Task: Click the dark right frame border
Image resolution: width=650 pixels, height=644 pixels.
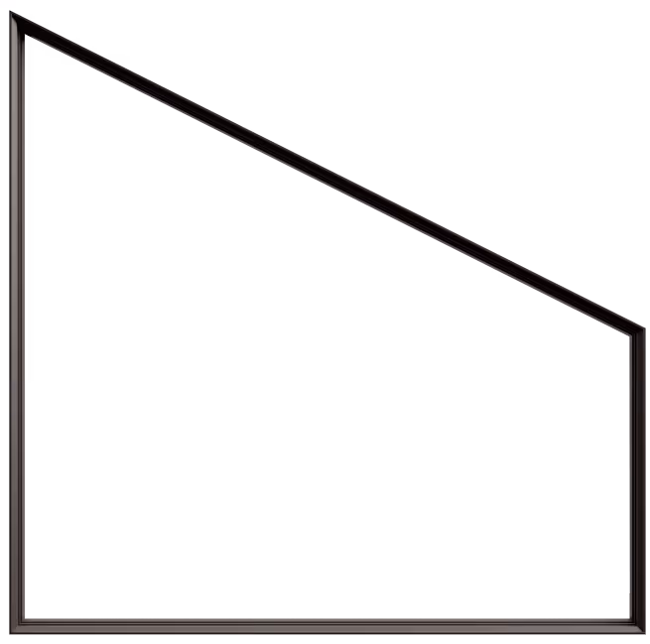Action: coord(637,476)
